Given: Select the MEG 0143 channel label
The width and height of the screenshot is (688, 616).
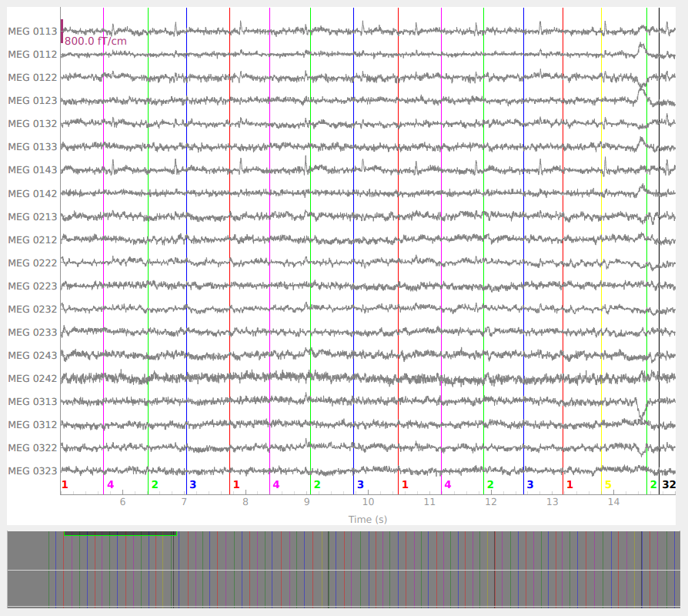Looking at the screenshot, I should click(32, 170).
